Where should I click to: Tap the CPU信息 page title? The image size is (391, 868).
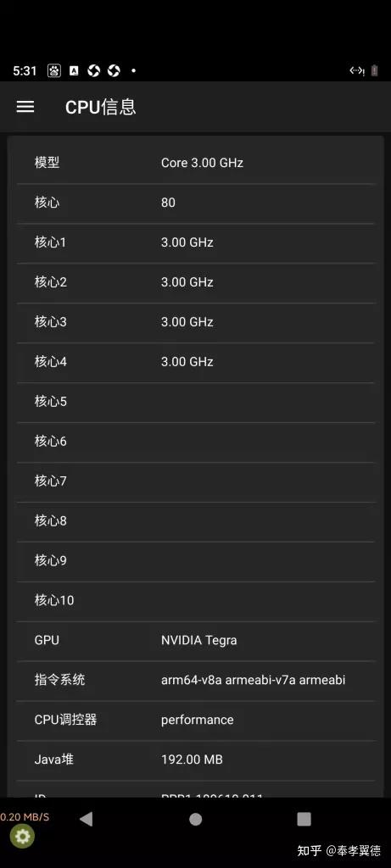pos(101,107)
